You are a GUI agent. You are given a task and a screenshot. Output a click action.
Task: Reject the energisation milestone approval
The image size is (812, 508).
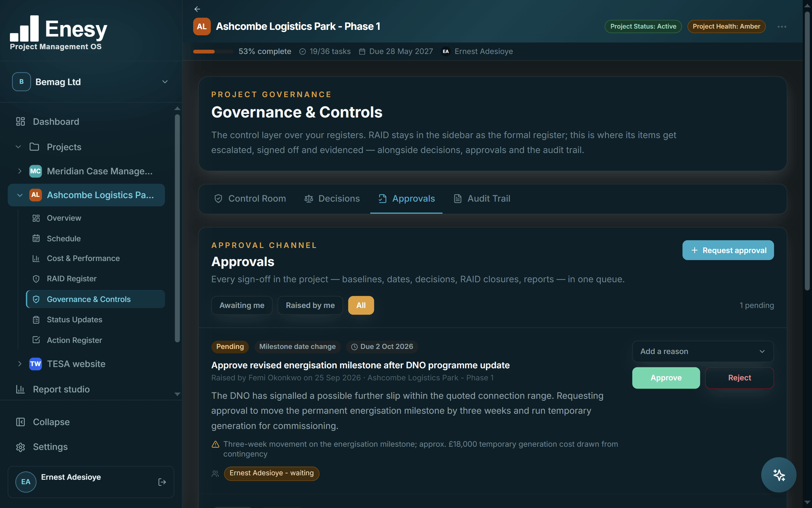(x=740, y=378)
